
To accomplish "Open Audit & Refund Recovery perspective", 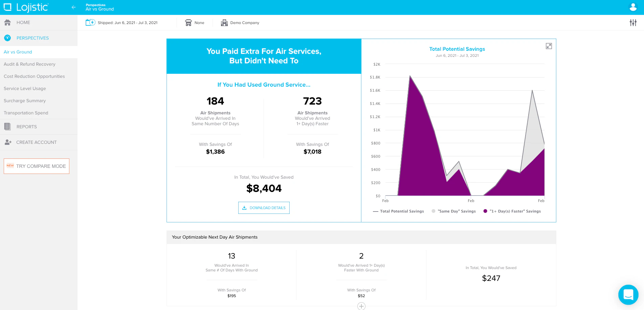I will click(29, 64).
